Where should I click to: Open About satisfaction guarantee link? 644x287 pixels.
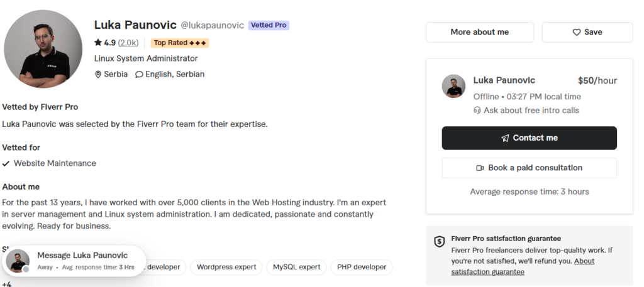click(x=523, y=266)
